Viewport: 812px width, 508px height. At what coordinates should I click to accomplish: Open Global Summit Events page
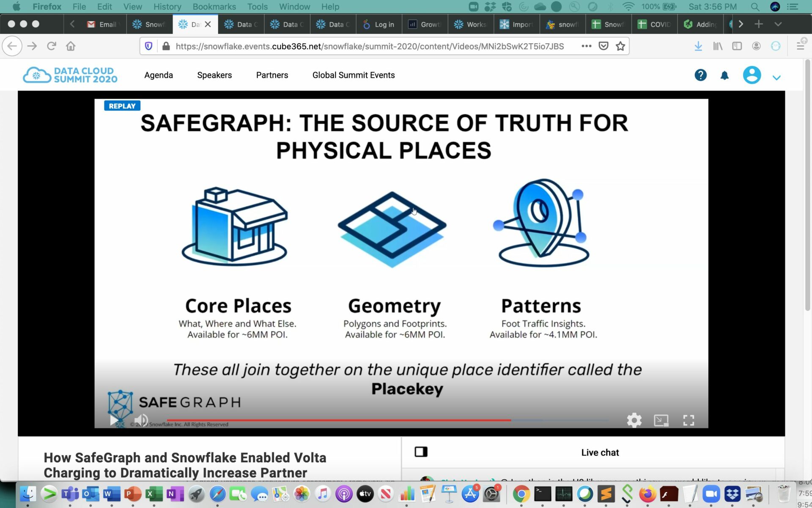[354, 75]
